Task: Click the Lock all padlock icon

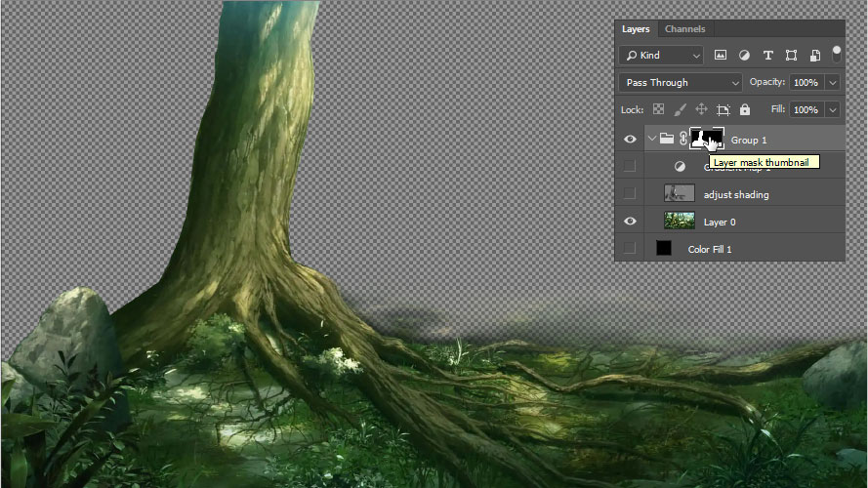Action: [745, 110]
